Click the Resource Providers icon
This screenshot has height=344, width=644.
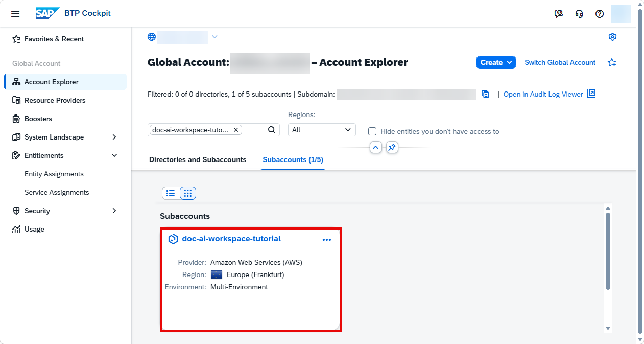(16, 100)
